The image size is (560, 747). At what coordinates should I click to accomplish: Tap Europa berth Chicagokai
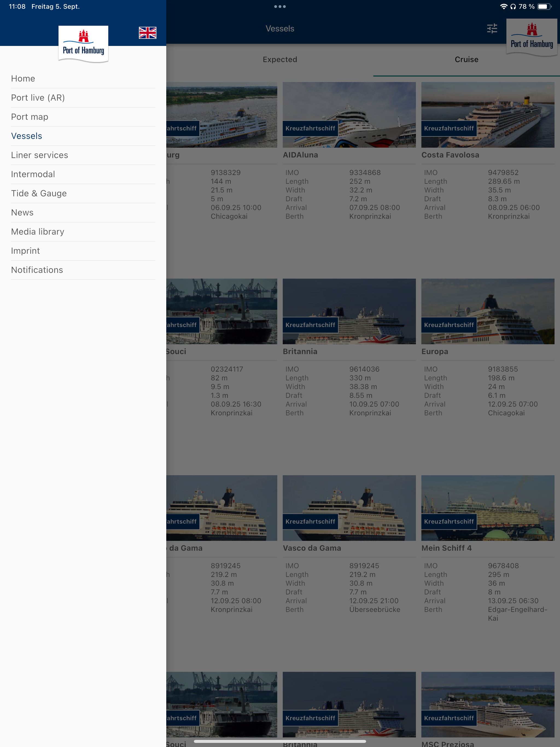pos(506,413)
